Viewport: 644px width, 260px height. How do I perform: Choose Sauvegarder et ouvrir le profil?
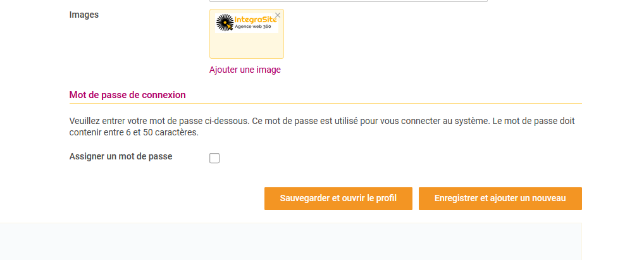click(x=338, y=199)
